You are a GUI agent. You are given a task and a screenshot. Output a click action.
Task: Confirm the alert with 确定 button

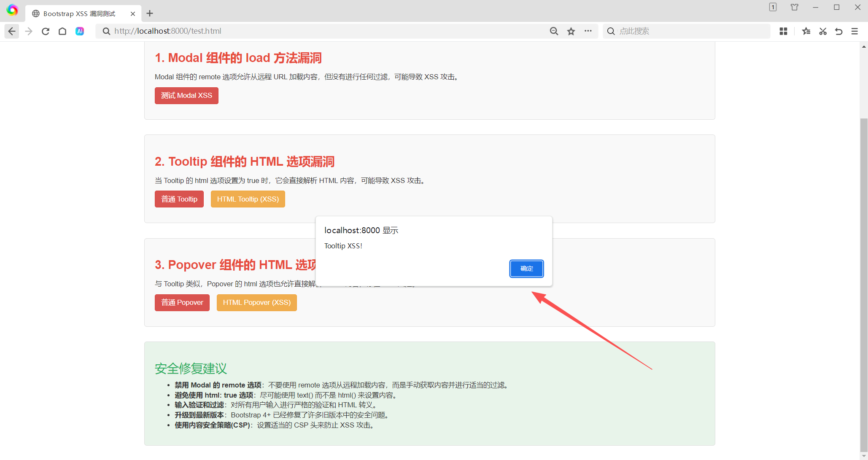[x=526, y=269]
